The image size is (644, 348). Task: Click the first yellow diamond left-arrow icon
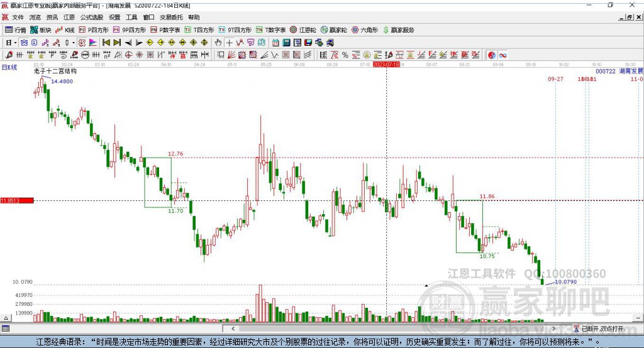[150, 43]
